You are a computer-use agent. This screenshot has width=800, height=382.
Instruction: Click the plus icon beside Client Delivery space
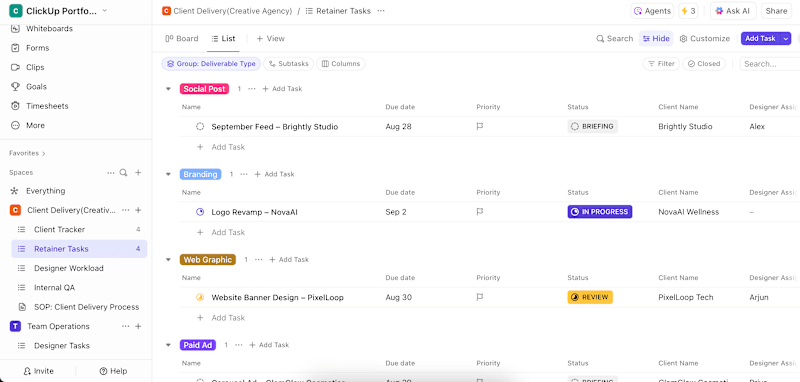(138, 210)
